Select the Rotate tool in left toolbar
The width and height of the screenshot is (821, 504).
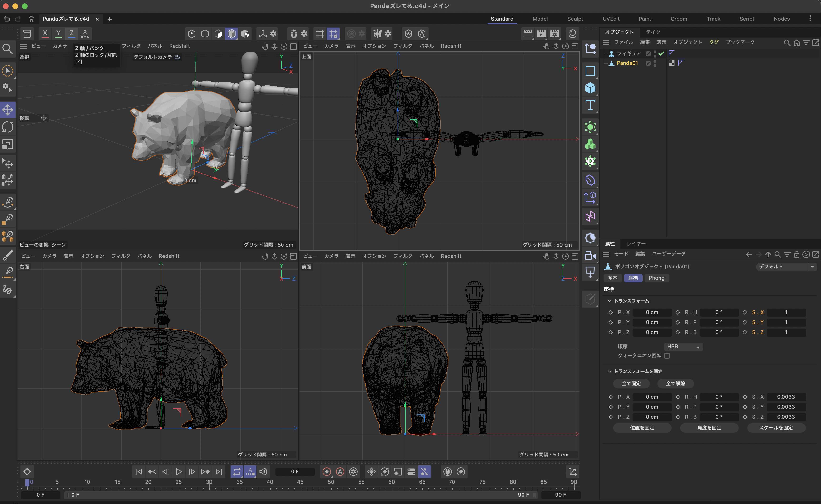pos(8,127)
